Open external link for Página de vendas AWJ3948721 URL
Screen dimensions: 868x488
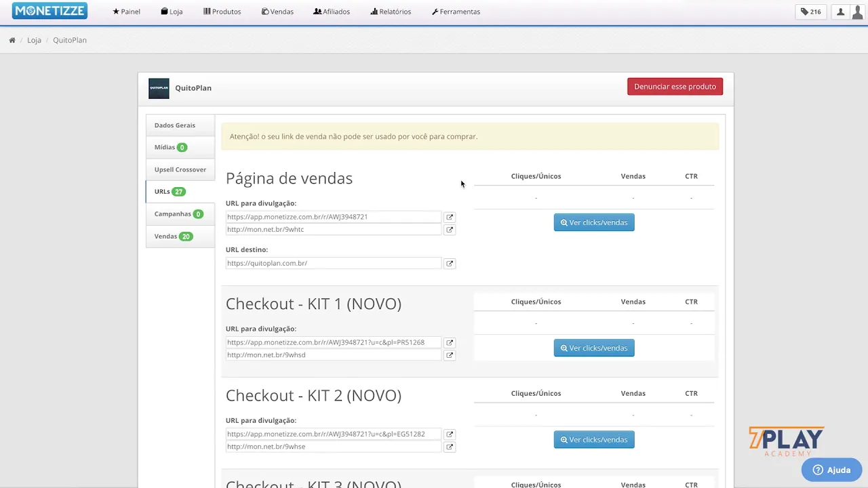(x=450, y=218)
